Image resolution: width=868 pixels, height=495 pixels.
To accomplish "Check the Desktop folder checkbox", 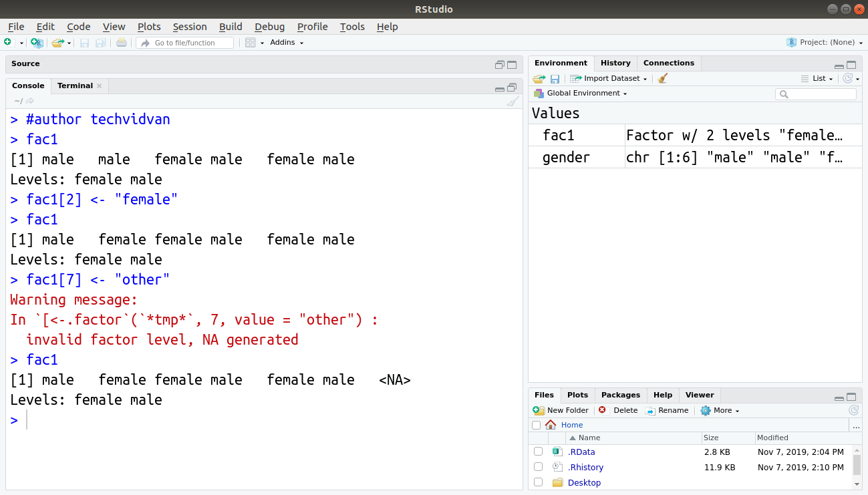I will pyautogui.click(x=538, y=482).
